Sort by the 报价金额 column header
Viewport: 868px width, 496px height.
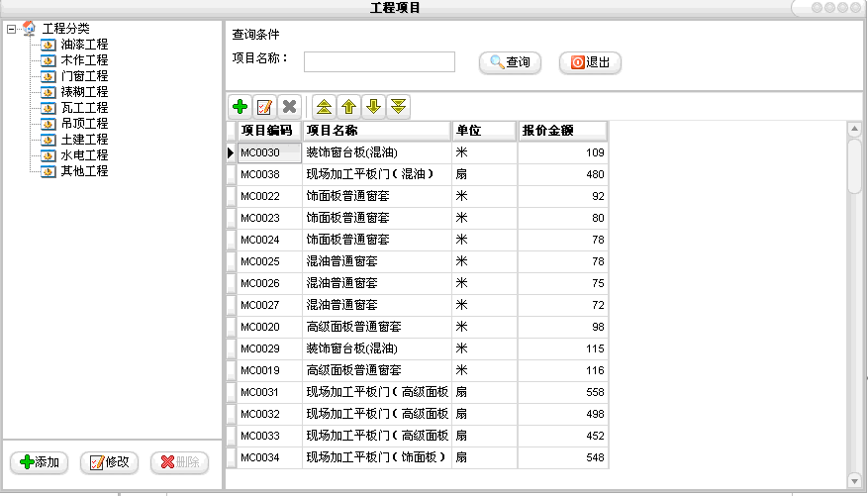pos(561,131)
